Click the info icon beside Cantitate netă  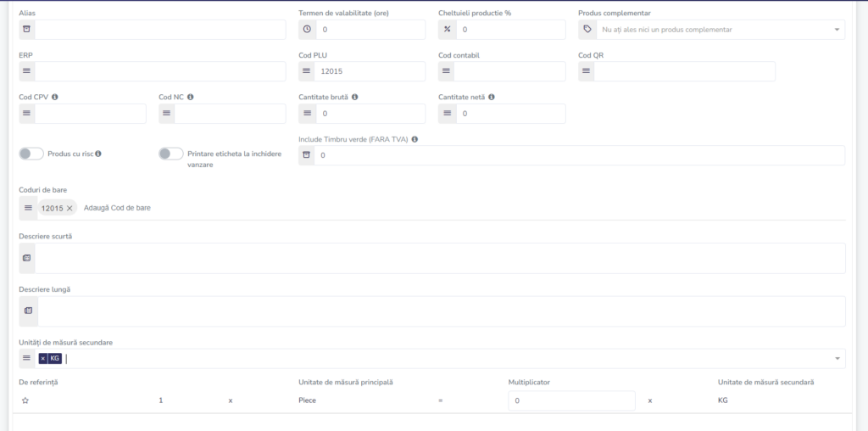(492, 97)
